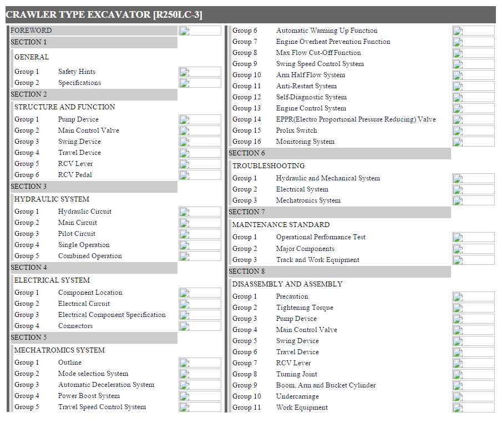Viewport: 502px width, 448px height.
Task: Click Max Flow Cut-Off Function text
Action: point(318,53)
